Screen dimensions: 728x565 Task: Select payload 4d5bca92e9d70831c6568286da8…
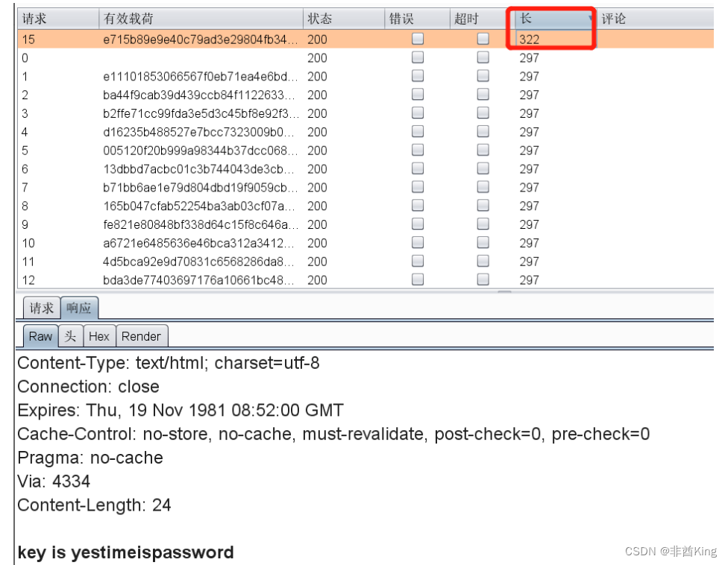[x=198, y=262]
